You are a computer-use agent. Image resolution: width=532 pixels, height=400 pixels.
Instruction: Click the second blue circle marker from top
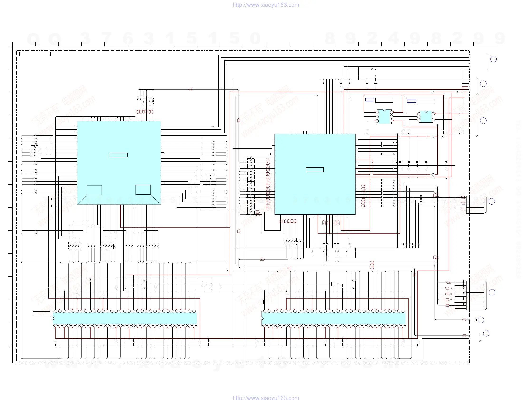coord(483,84)
